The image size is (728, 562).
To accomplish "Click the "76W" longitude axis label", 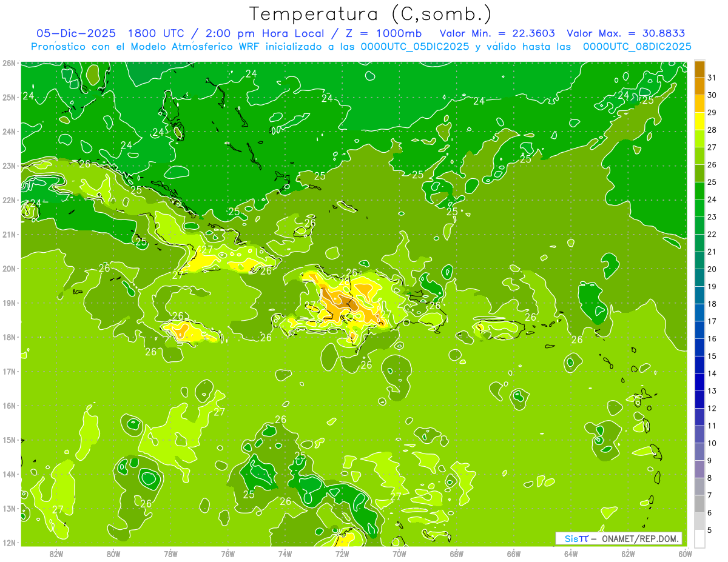I will pos(228,554).
